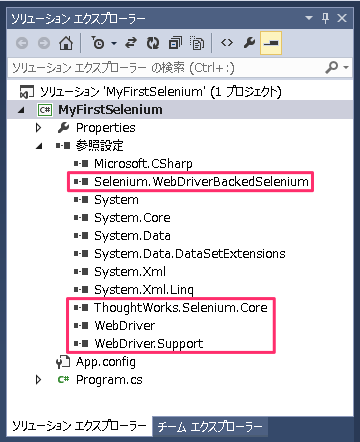Open the window position dropdown arrow
360x442 pixels.
click(309, 18)
